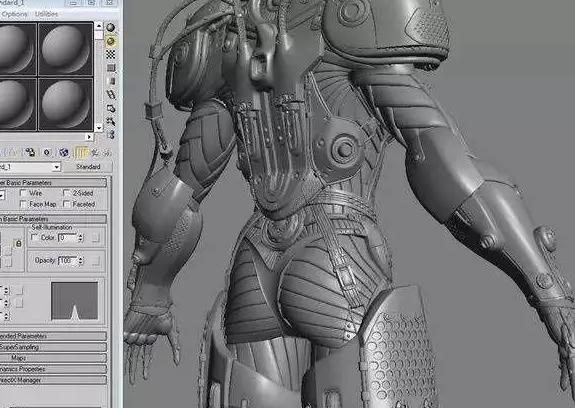Expand the SuperSampling rollout
575x408 pixels.
pyautogui.click(x=53, y=347)
